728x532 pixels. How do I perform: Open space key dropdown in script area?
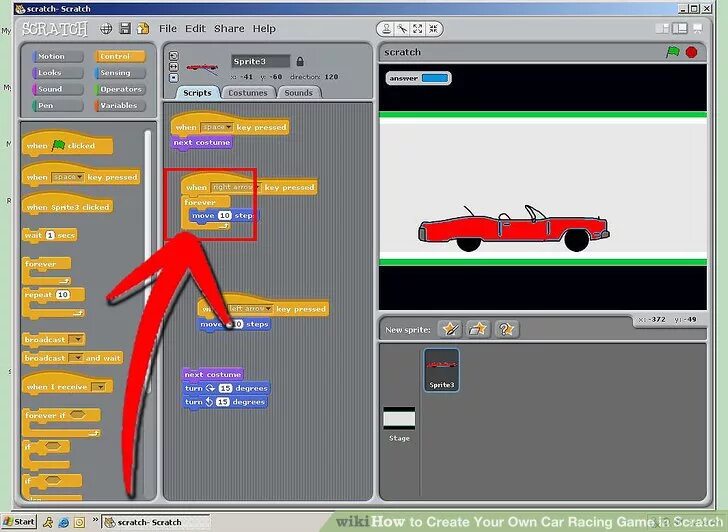216,127
